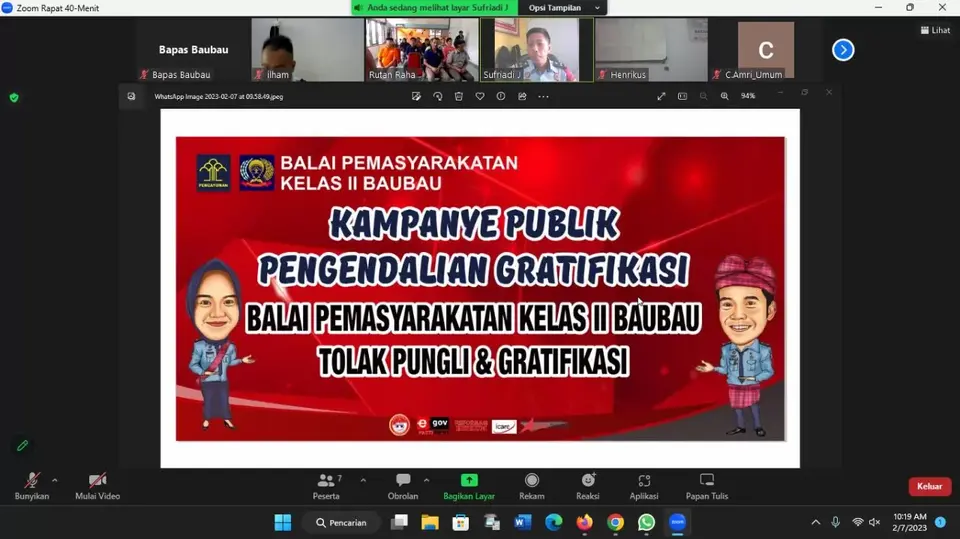Unmute microphone with Bunyikan button
The width and height of the screenshot is (960, 539).
coord(32,486)
